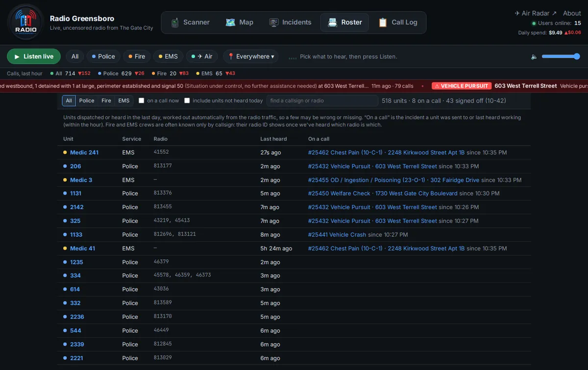Screen dimensions: 588x370
Task: Click radio ID 813177 for unit 206
Action: coord(163,166)
